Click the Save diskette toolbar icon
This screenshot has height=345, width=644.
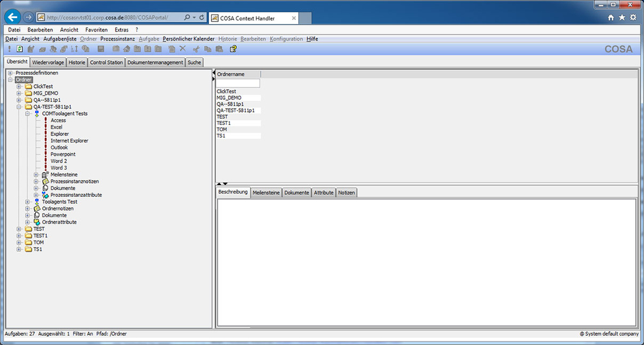point(100,49)
